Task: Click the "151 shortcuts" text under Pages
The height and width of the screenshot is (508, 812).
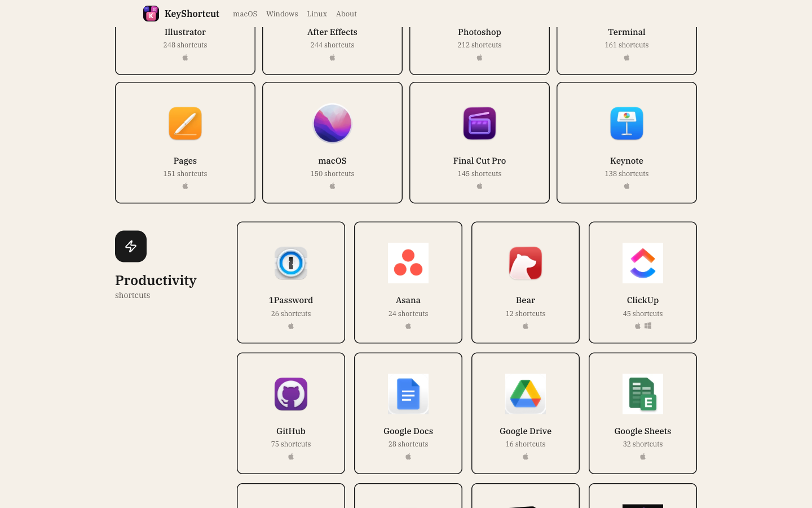Action: [x=185, y=174]
